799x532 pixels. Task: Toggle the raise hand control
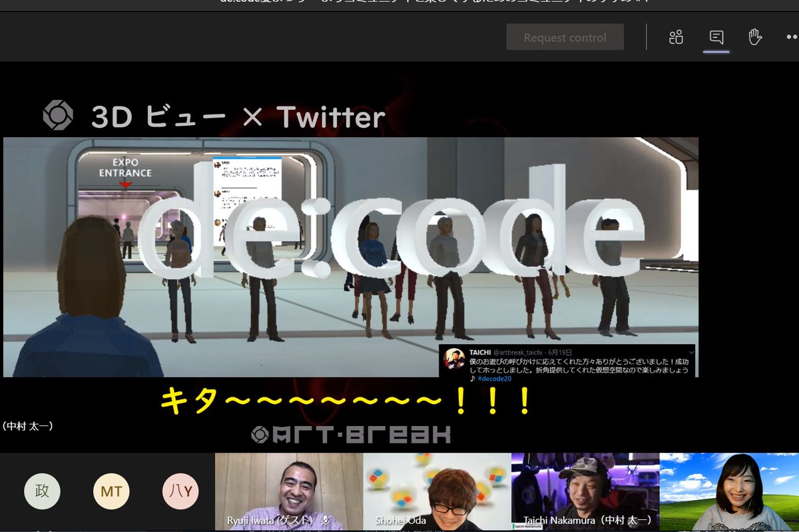755,38
